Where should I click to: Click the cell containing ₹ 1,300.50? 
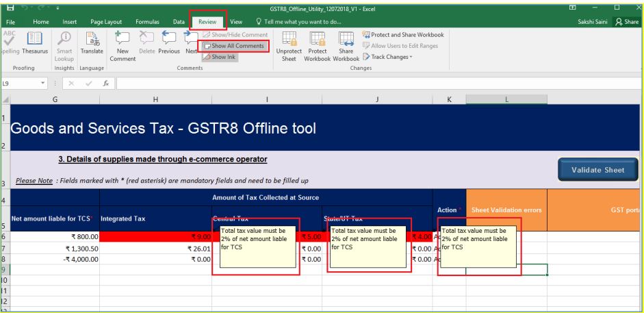tap(55, 248)
